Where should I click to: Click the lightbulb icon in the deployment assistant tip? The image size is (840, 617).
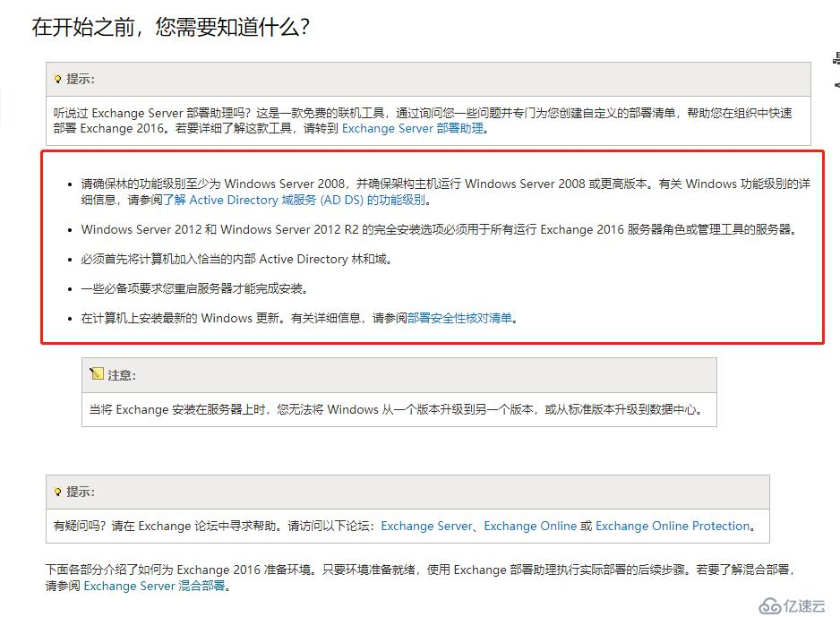point(58,80)
